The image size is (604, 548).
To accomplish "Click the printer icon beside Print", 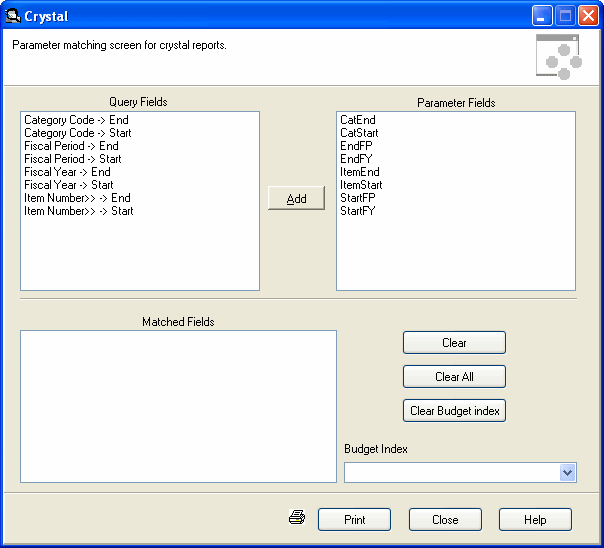I will coord(297,518).
